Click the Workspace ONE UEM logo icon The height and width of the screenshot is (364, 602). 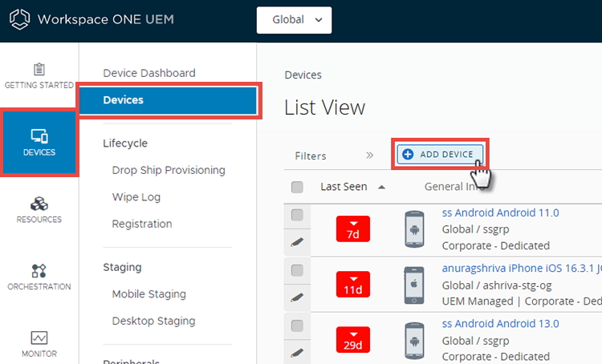(19, 19)
